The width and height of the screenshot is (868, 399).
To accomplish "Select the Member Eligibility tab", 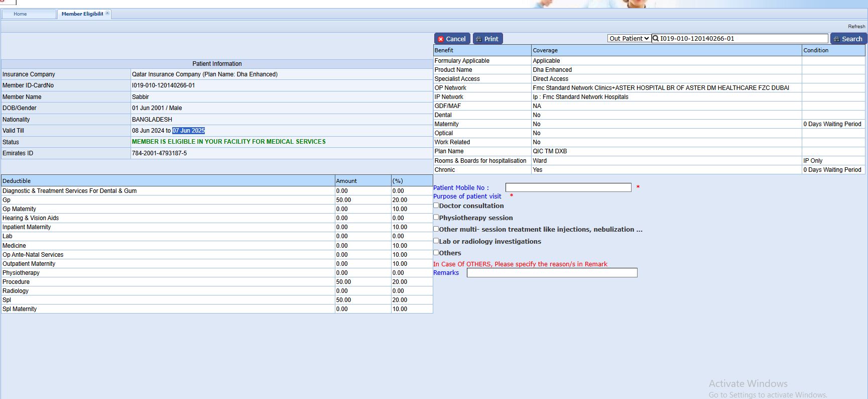I will [82, 14].
